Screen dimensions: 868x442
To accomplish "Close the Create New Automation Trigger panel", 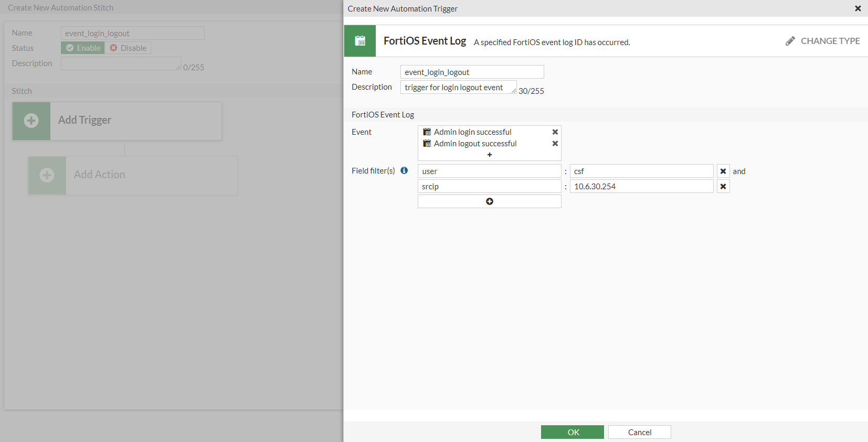I will [858, 8].
